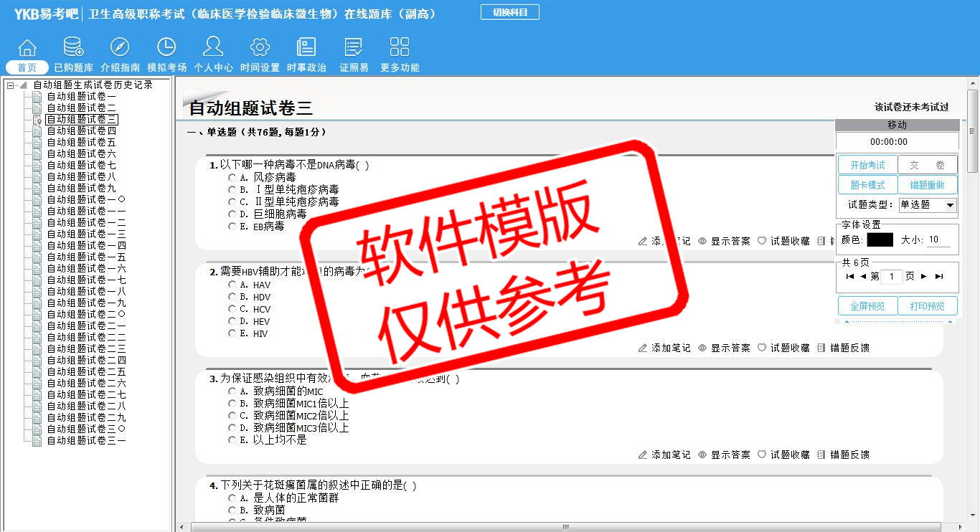Open the 个人中心 user icon
The height and width of the screenshot is (532, 980).
pyautogui.click(x=213, y=48)
